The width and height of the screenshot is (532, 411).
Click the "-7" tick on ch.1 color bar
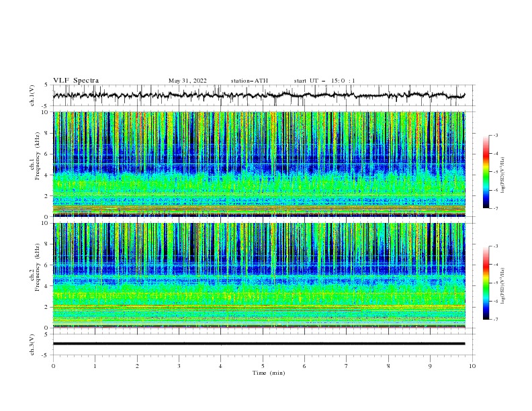495,208
